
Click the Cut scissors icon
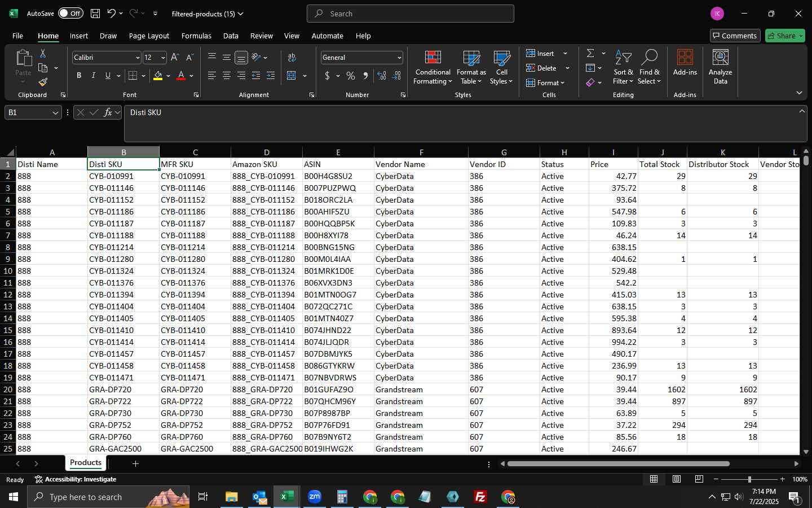(43, 53)
